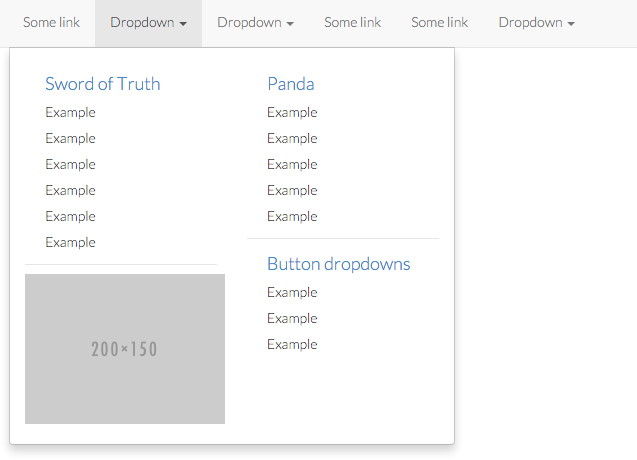The image size is (637, 460).
Task: Click first Example under Panda
Action: pyautogui.click(x=292, y=112)
